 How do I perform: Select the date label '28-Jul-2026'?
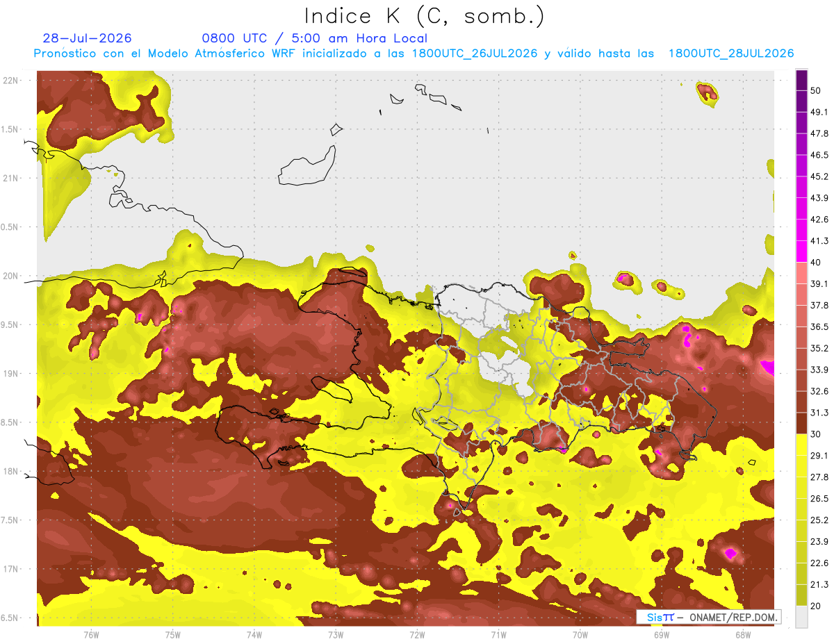[87, 38]
